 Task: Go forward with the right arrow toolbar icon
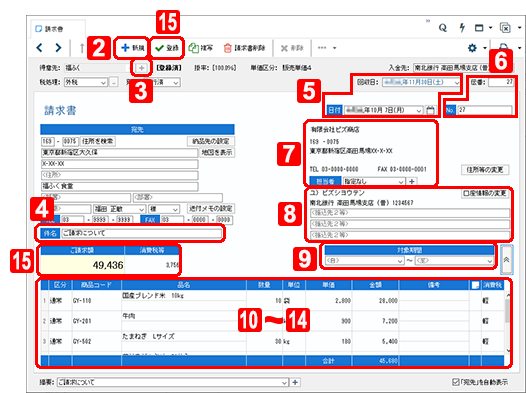point(58,48)
